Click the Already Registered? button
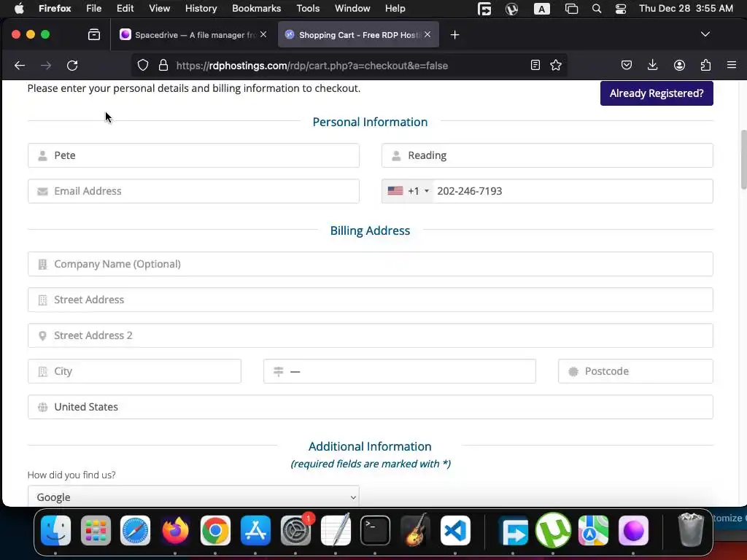This screenshot has width=747, height=560. (x=657, y=93)
